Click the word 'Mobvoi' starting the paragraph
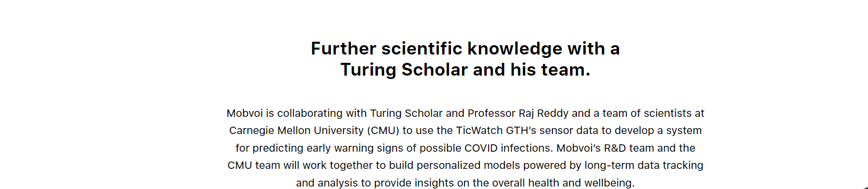Viewport: 868px width, 189px height. point(245,113)
